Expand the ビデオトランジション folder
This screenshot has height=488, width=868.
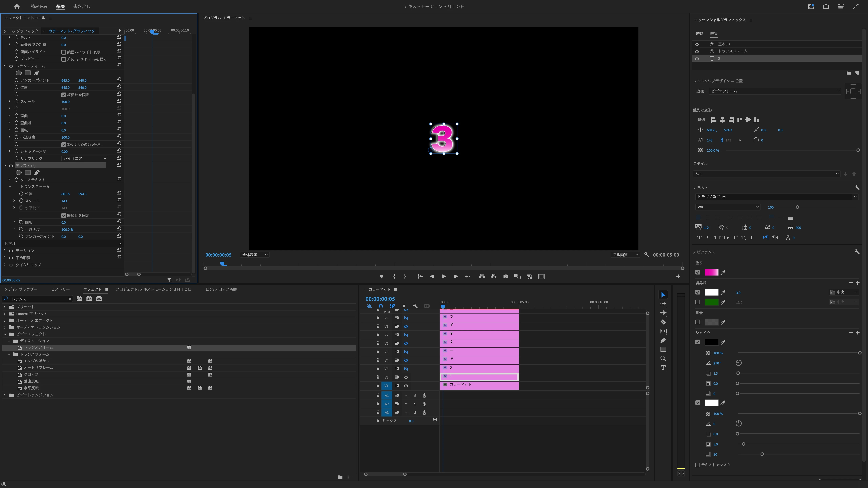pos(5,395)
